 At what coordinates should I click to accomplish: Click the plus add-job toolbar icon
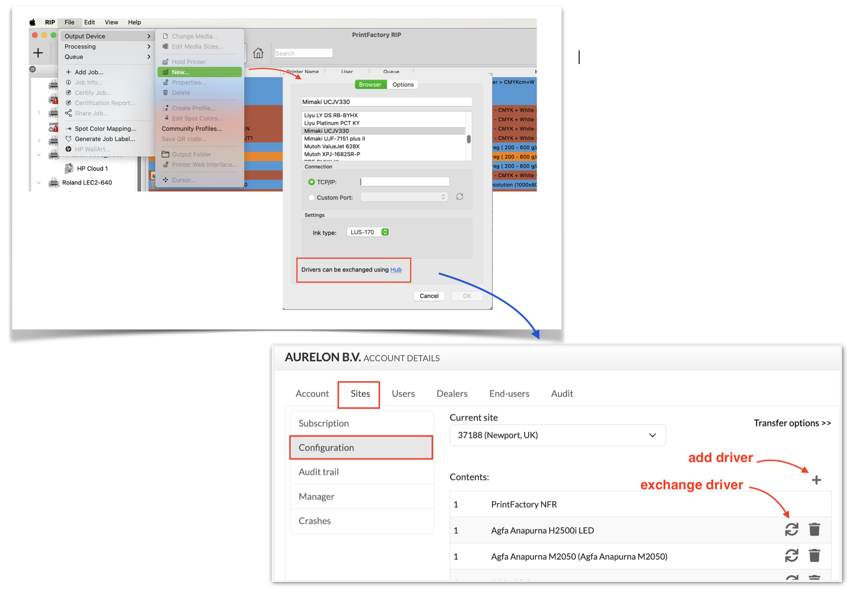click(38, 53)
